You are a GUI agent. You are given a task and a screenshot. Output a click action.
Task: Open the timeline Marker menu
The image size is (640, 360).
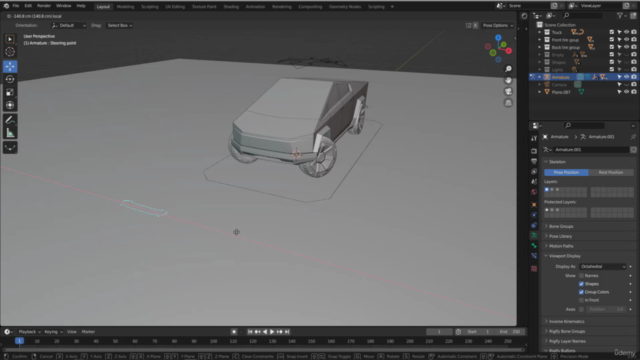coord(88,332)
